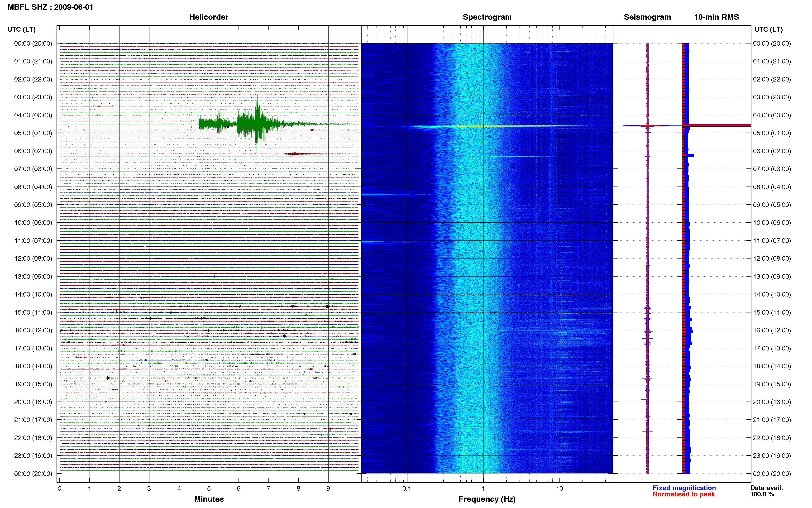Select minute tick '8' on the Helicorder axis
Screen dimensions: 812x508
tap(299, 489)
